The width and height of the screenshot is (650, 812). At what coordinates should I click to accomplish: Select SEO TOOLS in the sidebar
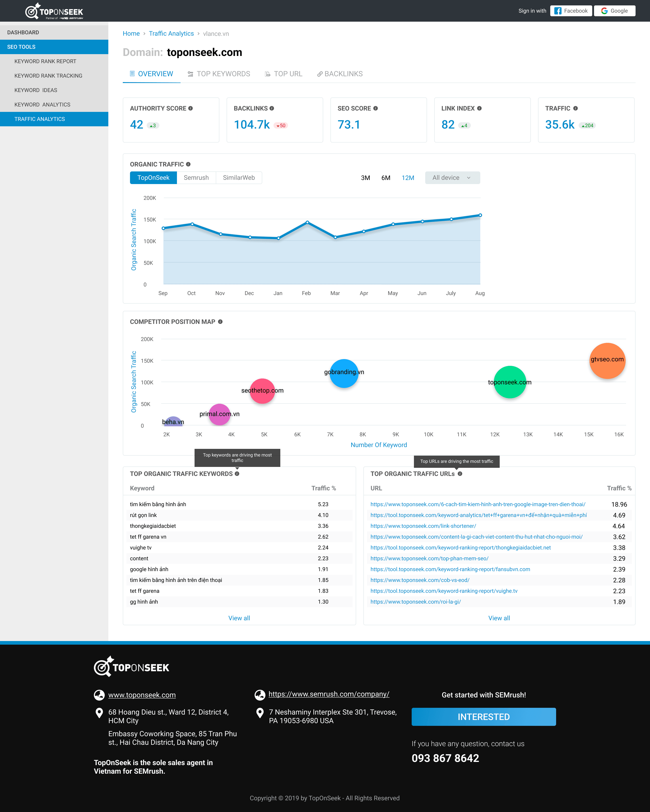54,47
